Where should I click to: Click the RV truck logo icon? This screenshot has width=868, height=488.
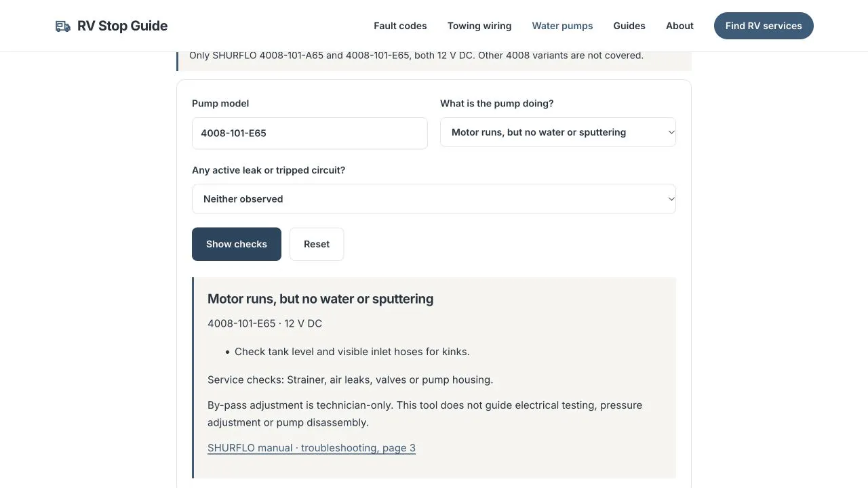[x=62, y=26]
